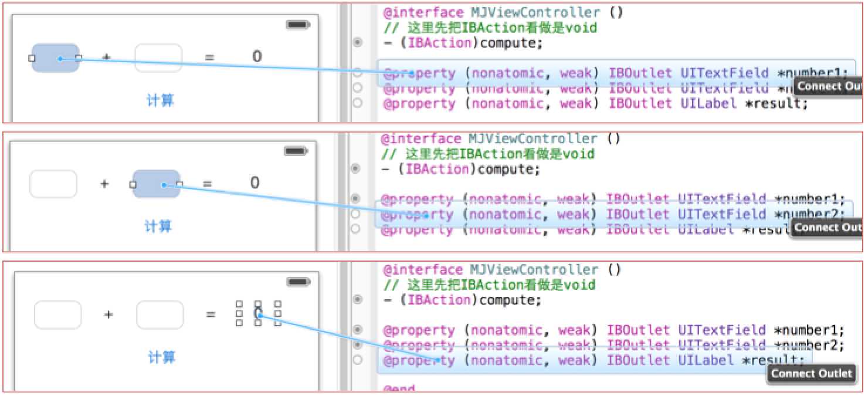Select the "=" label in the top panel

tap(209, 58)
